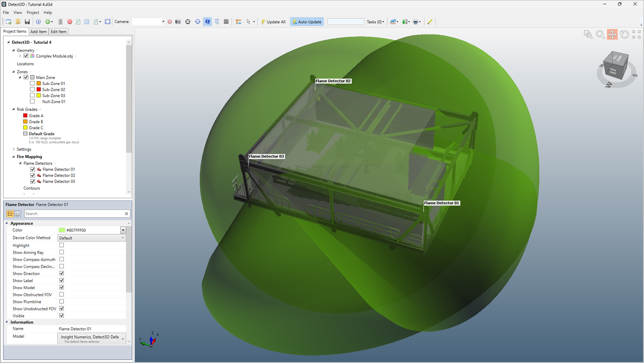Switch properties to categorized list view
This screenshot has width=644, height=363.
[10, 214]
